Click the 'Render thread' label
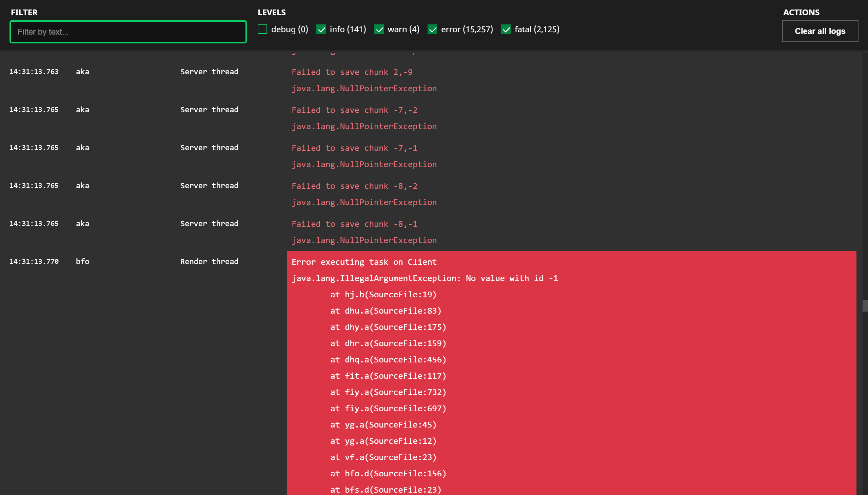The height and width of the screenshot is (495, 868). coord(209,261)
